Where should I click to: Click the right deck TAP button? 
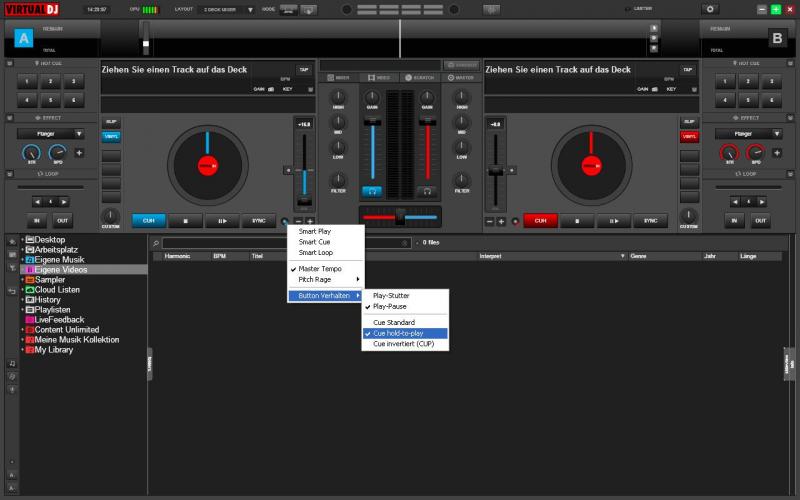[690, 70]
